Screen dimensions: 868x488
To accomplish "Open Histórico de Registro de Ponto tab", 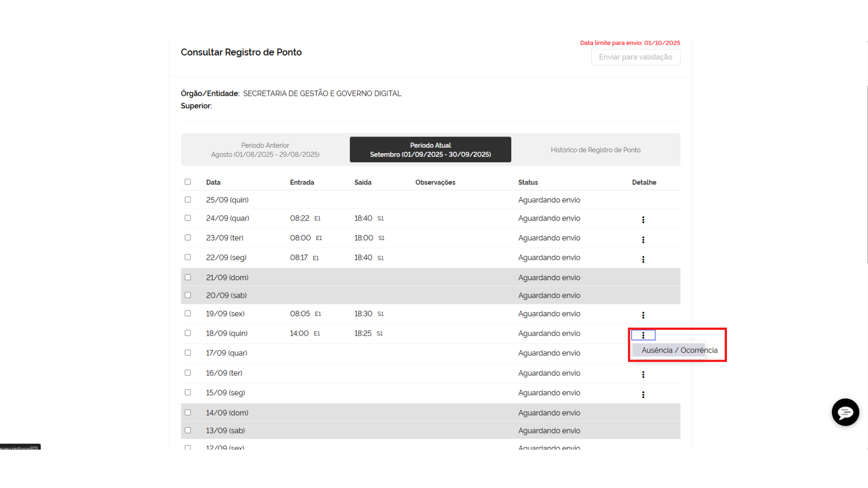I will [x=595, y=150].
